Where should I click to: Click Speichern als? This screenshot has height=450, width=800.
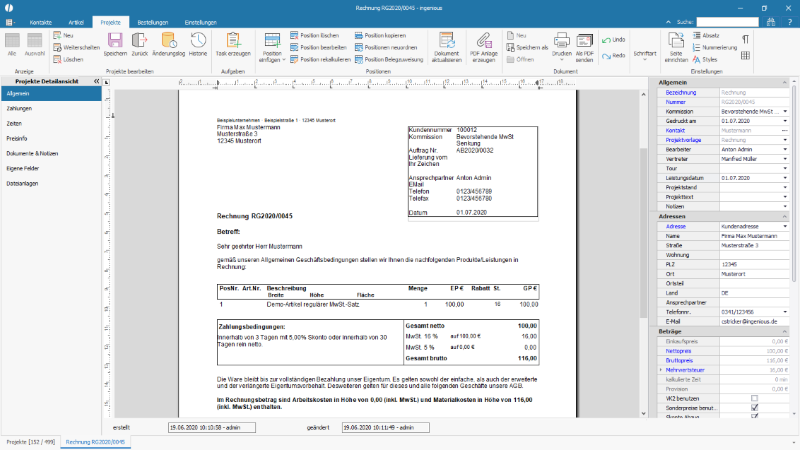(527, 47)
